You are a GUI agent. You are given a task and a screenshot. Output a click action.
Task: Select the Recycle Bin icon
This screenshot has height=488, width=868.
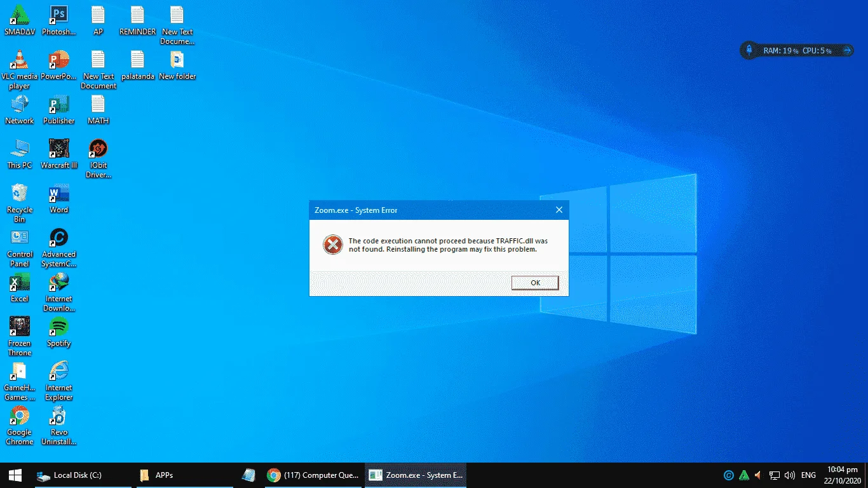click(20, 203)
